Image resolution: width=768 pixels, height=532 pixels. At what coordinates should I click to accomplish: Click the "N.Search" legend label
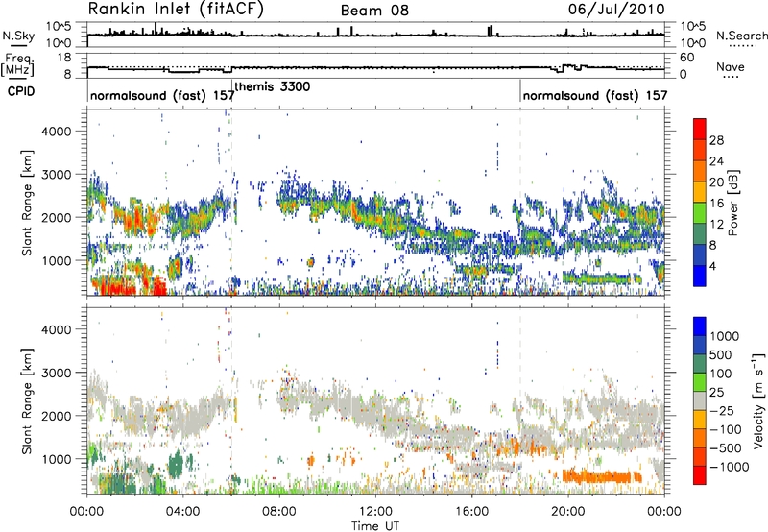(742, 36)
